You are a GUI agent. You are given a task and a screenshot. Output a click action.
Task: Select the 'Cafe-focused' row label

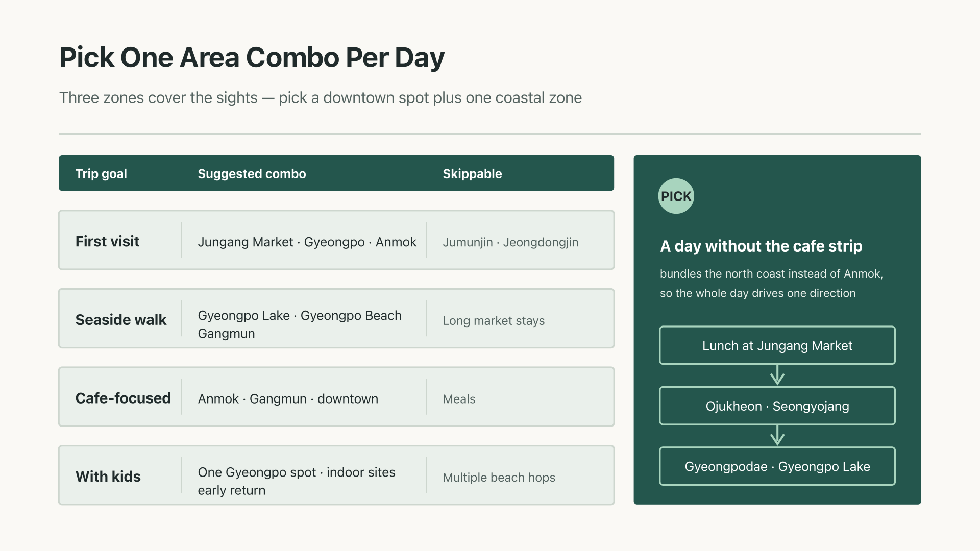tap(123, 398)
